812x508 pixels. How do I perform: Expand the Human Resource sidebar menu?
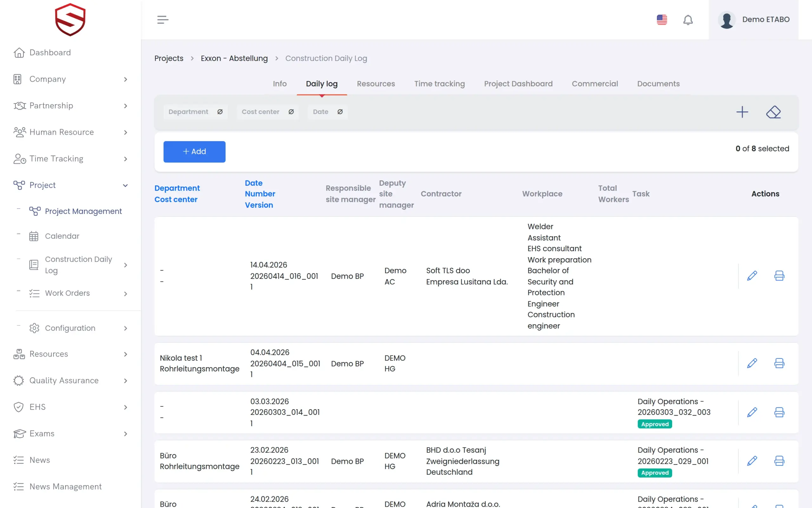pos(70,132)
